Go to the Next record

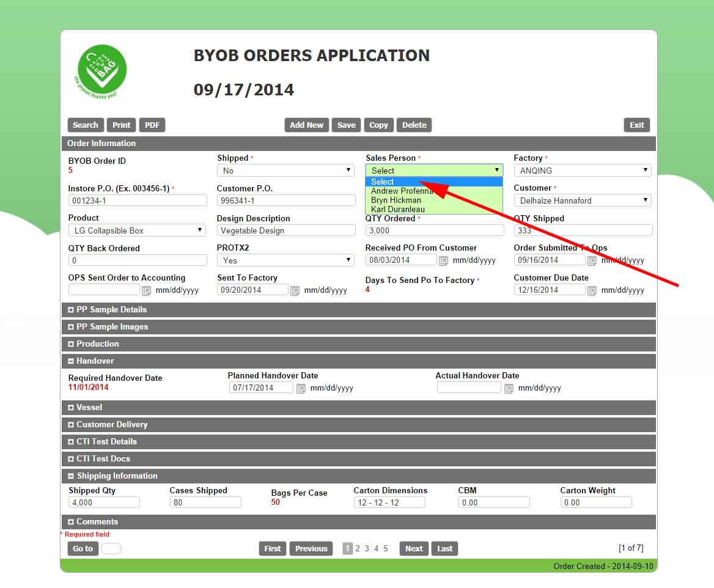[414, 549]
